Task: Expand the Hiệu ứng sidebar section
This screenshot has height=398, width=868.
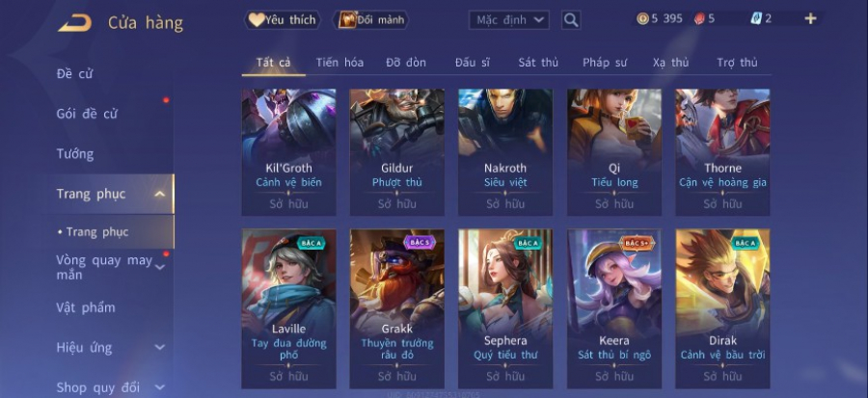Action: (x=159, y=348)
